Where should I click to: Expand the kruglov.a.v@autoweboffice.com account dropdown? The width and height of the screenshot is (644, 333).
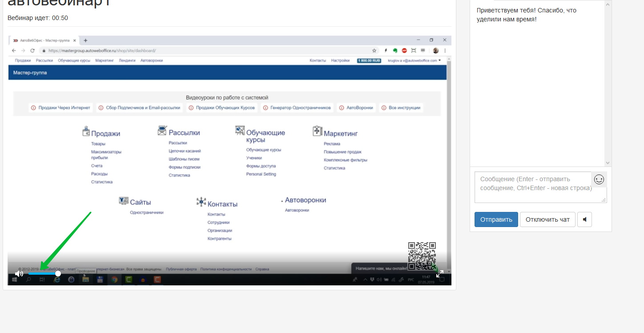coord(415,61)
